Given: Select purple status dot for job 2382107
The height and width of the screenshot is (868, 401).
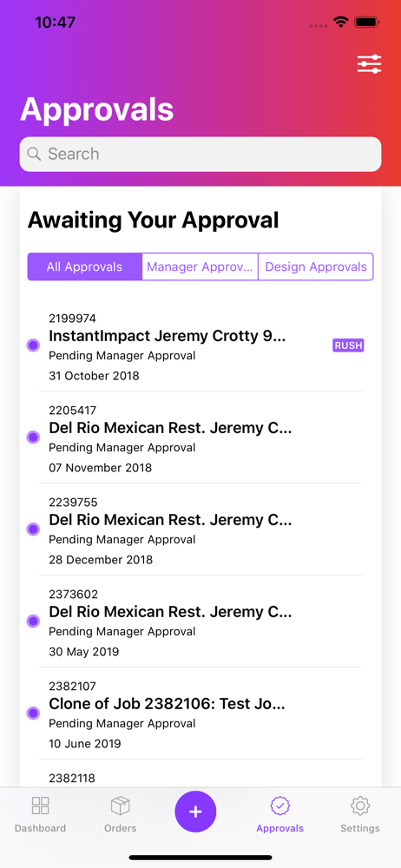Looking at the screenshot, I should (x=33, y=713).
